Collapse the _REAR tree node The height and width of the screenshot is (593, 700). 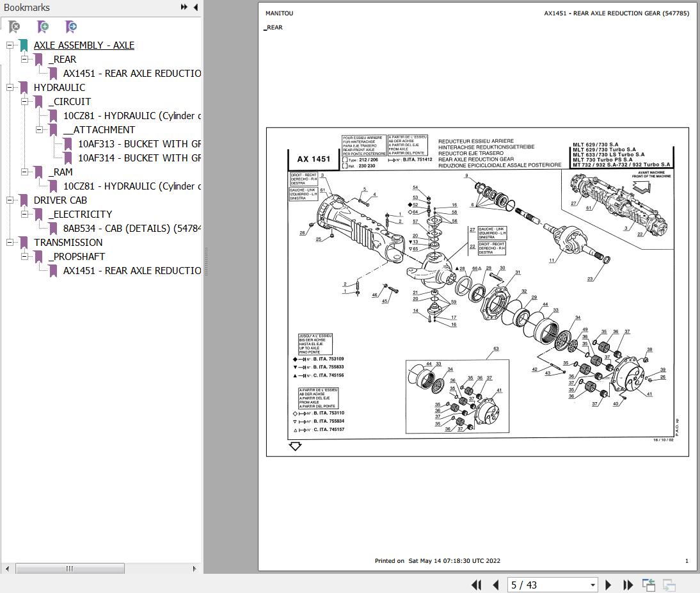click(x=24, y=59)
